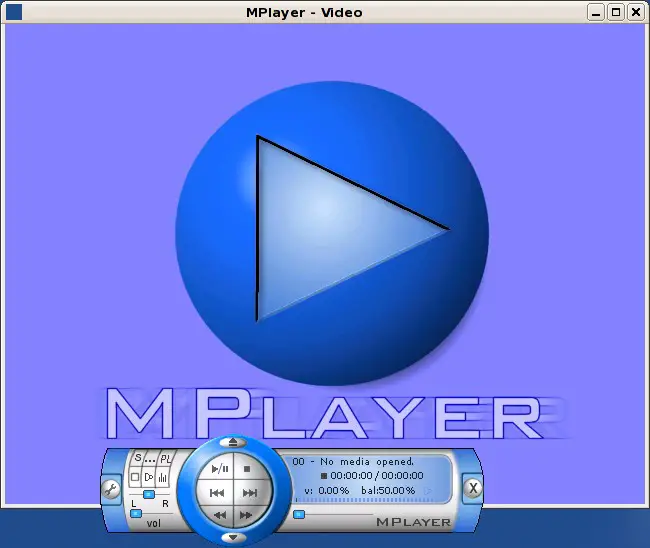The height and width of the screenshot is (548, 650).
Task: Click the seek bar handle under the display
Action: click(299, 514)
